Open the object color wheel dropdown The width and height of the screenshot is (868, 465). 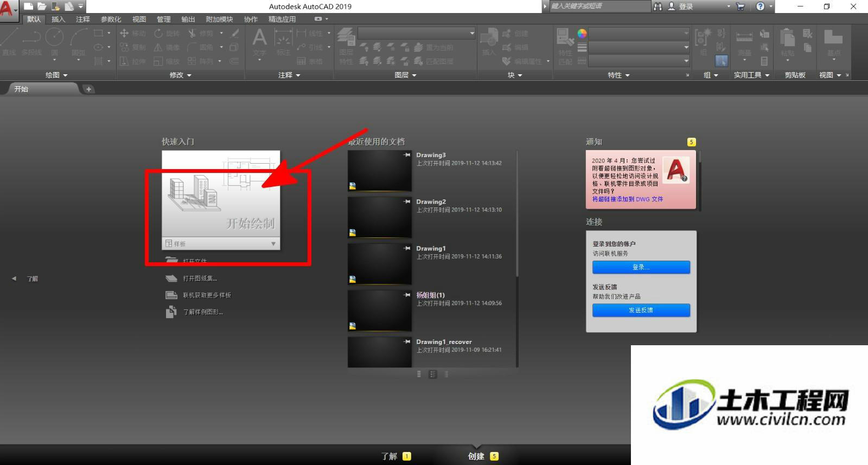tap(582, 33)
